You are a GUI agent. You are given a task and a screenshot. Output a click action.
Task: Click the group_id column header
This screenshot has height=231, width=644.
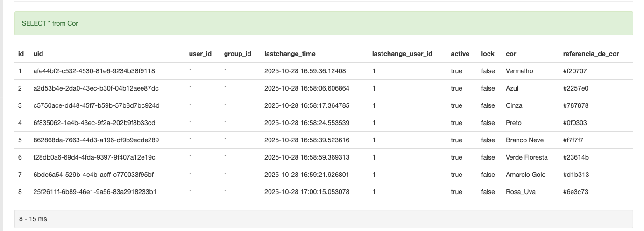click(237, 54)
